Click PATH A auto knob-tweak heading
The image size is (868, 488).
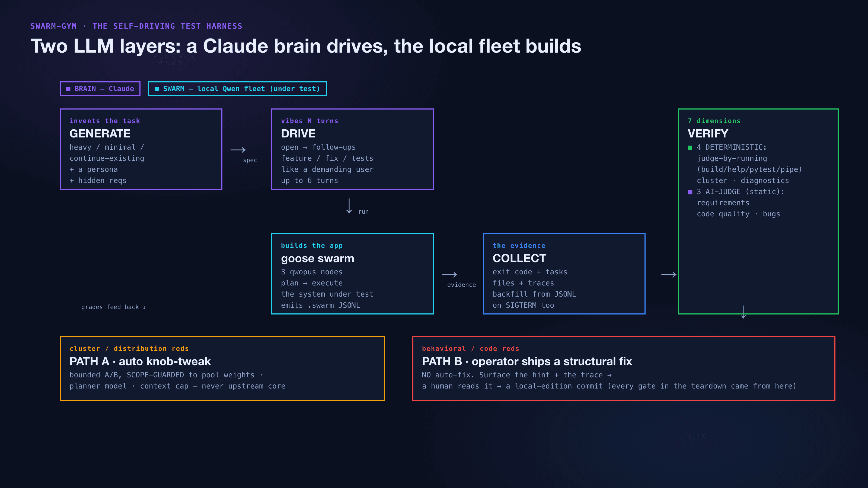pos(140,361)
